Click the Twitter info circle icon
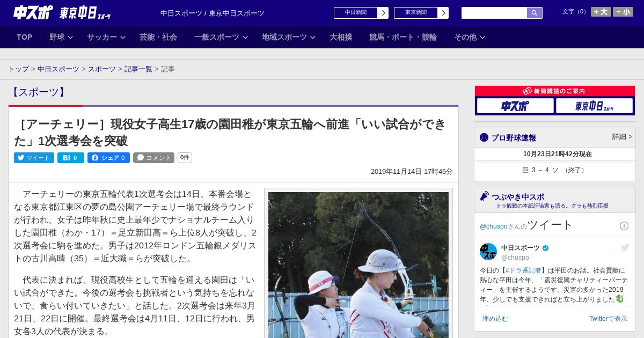Image resolution: width=644 pixels, height=338 pixels. (624, 226)
